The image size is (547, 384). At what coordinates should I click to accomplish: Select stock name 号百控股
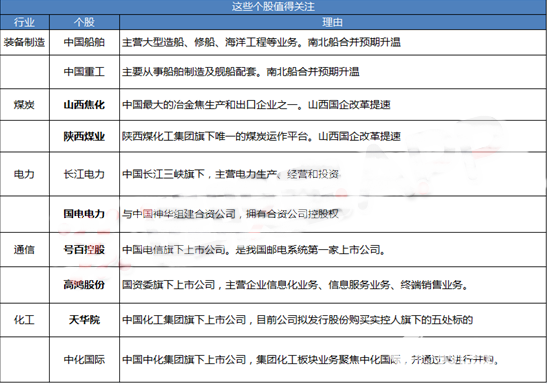pyautogui.click(x=84, y=250)
